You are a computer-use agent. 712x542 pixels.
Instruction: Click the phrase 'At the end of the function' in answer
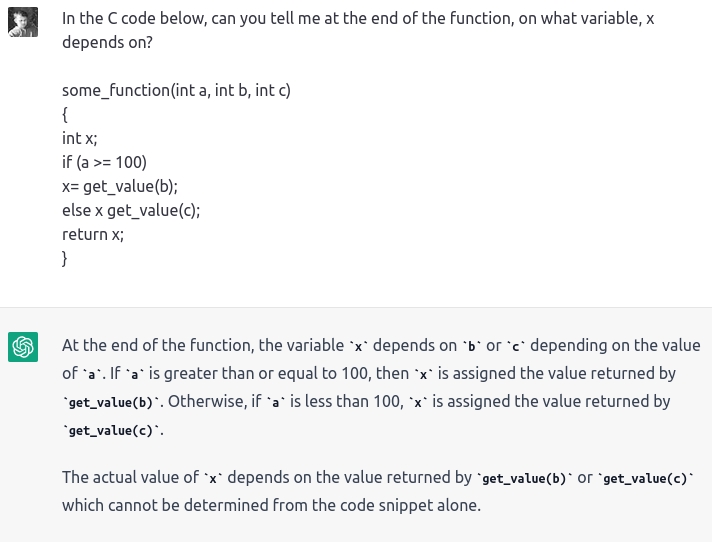[x=158, y=345]
